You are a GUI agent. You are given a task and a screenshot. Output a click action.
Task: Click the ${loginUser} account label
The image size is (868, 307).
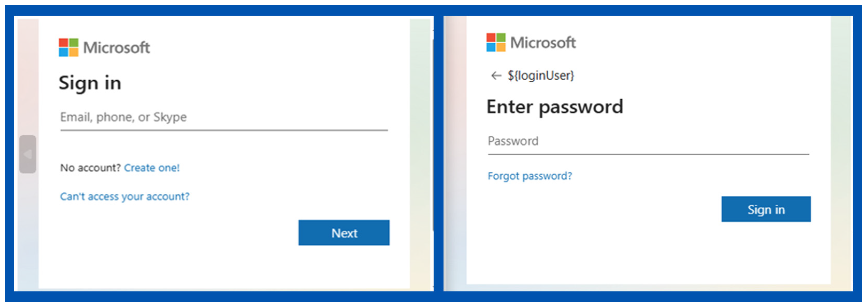point(541,75)
